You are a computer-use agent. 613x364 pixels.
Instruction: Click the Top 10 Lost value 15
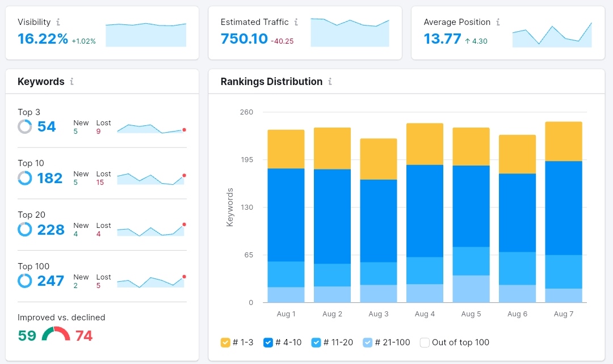click(x=100, y=183)
